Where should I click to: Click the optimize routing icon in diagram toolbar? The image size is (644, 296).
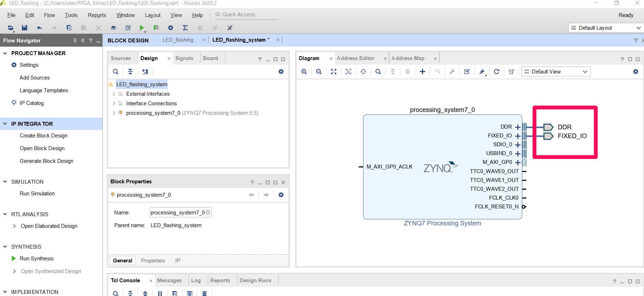coord(511,72)
